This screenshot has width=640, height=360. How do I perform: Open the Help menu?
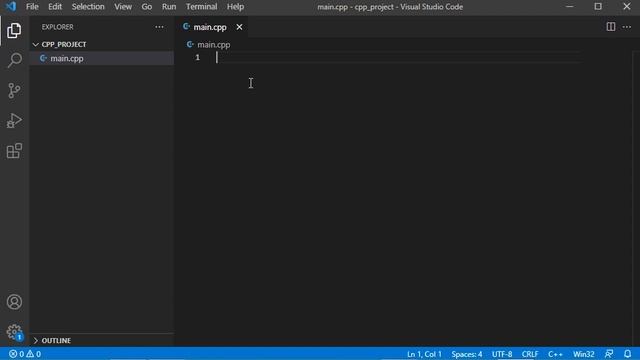(236, 7)
